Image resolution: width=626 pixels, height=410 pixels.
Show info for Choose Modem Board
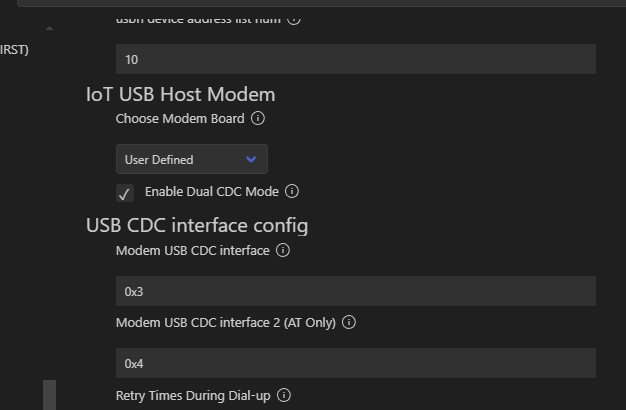(258, 119)
